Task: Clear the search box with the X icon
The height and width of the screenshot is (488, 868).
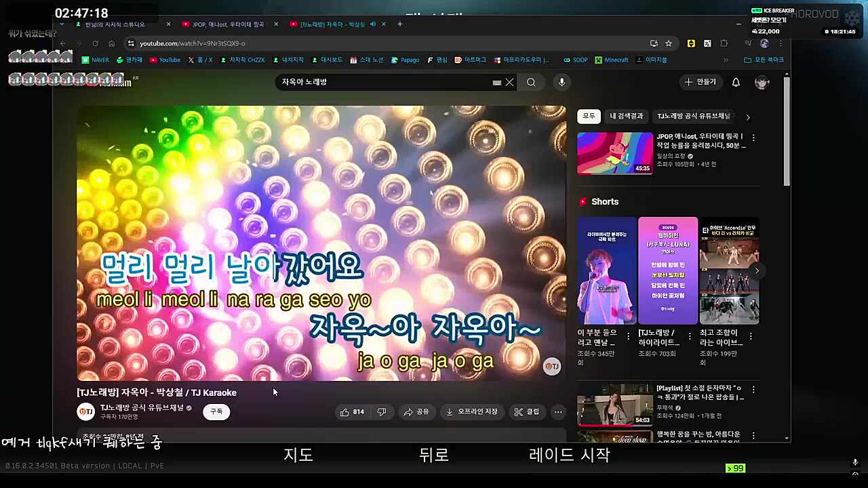Action: [509, 82]
